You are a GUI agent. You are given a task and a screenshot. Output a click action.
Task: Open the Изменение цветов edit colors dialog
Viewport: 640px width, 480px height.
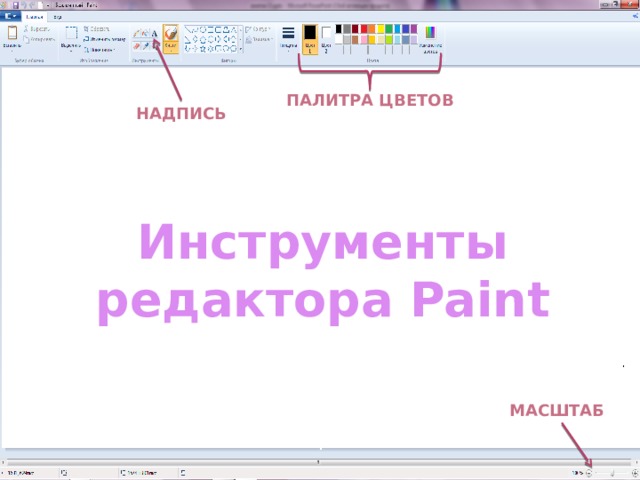point(431,40)
